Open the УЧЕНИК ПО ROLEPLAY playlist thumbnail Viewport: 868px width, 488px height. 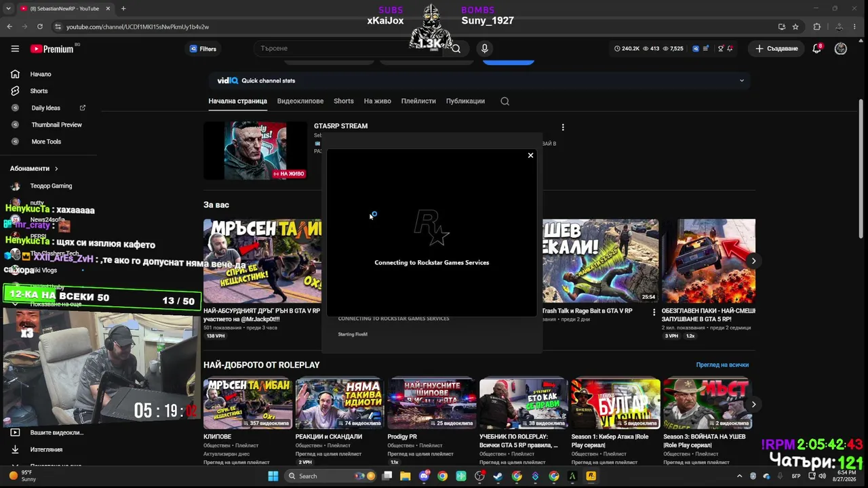524,404
